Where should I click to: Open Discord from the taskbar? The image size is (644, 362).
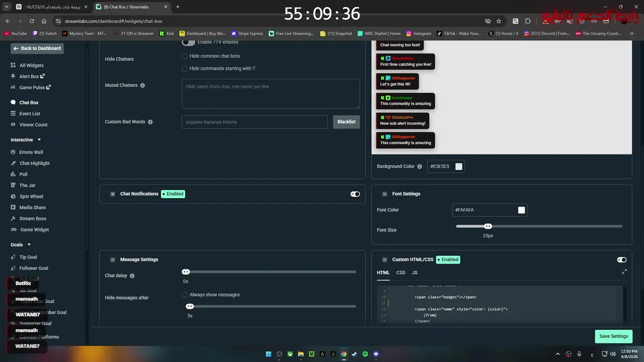(376, 354)
